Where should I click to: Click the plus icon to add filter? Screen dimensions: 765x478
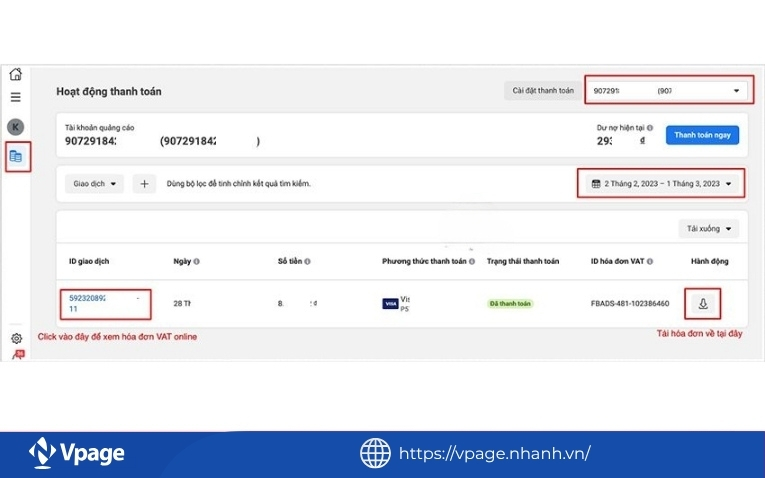[144, 184]
